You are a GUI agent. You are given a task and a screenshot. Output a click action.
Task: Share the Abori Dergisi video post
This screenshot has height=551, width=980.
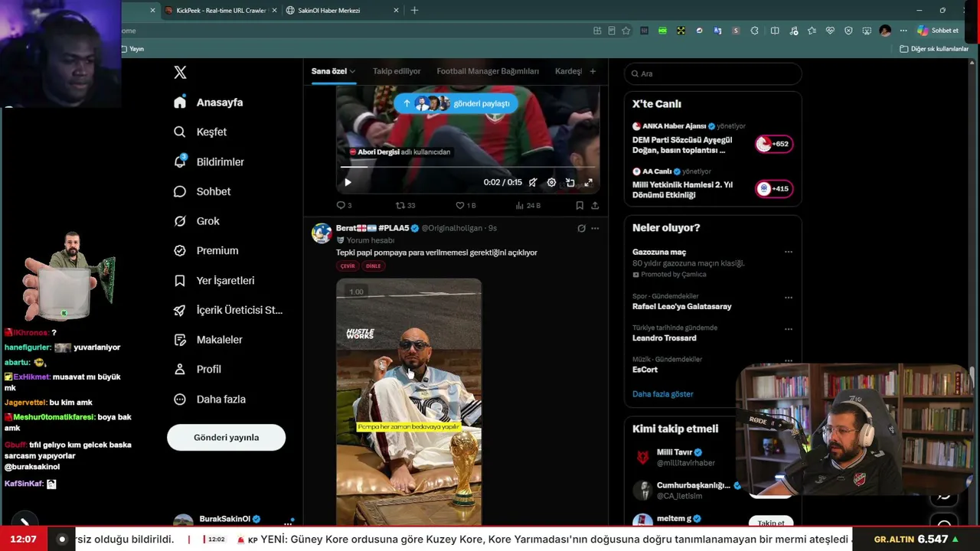pos(595,205)
